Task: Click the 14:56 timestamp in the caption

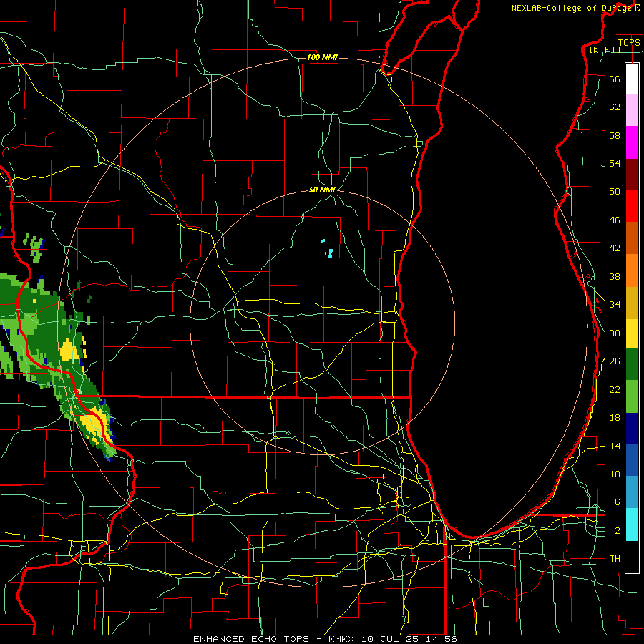Action: point(442,639)
